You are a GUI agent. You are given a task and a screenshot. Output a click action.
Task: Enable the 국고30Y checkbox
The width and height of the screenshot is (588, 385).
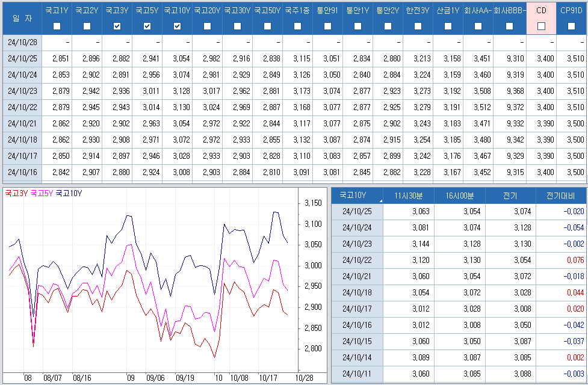237,26
